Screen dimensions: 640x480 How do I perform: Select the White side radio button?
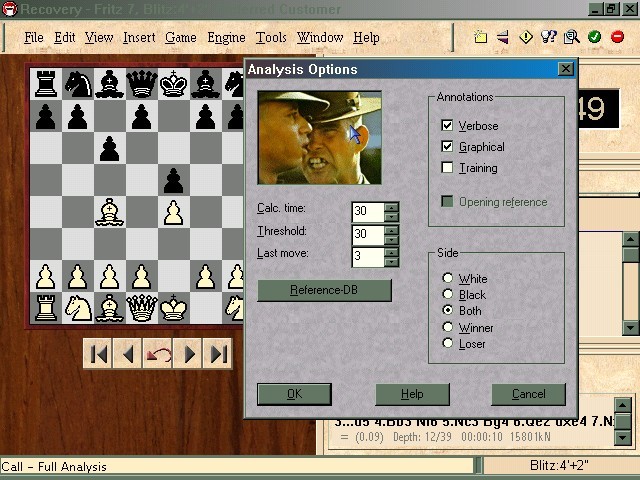click(448, 278)
